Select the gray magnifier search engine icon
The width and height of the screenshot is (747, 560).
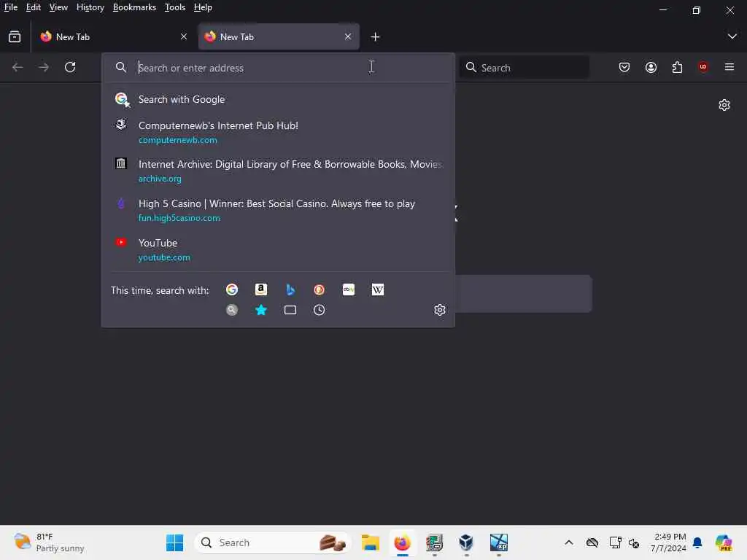click(232, 310)
